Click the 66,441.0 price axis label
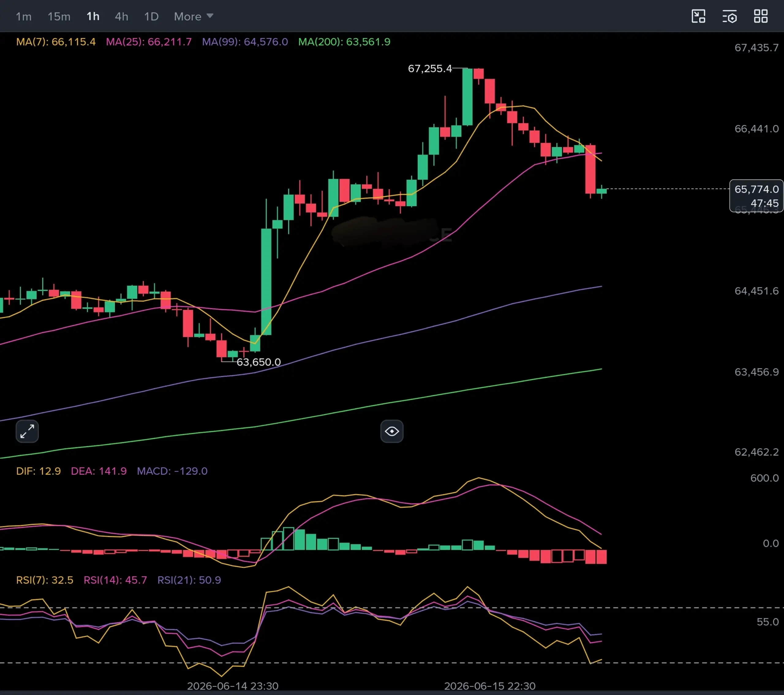Viewport: 784px width, 695px height. 756,129
